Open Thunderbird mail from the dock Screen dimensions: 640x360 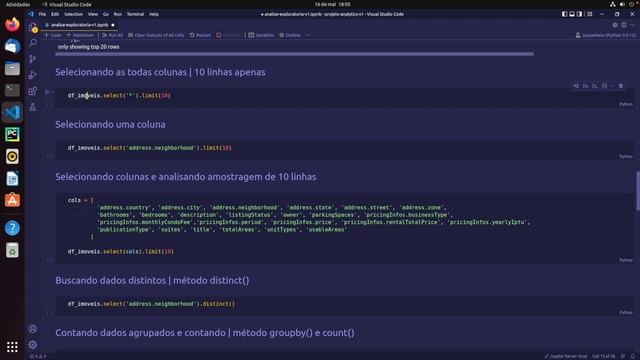tap(12, 46)
